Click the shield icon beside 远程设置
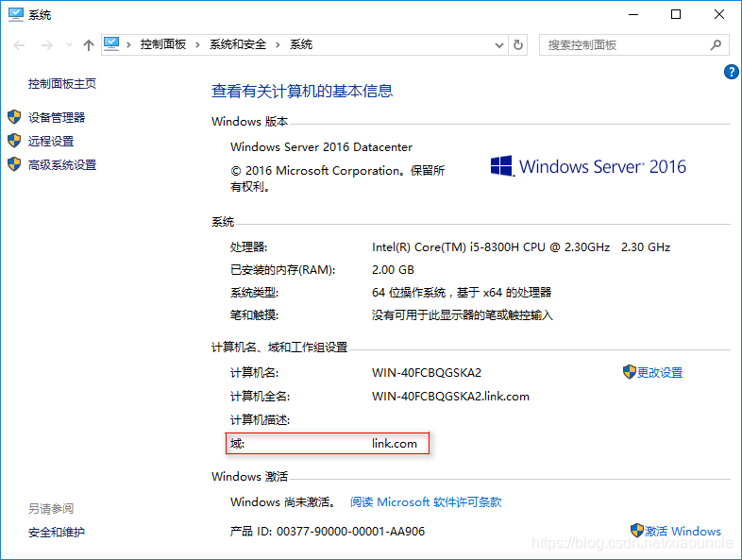 pyautogui.click(x=14, y=141)
